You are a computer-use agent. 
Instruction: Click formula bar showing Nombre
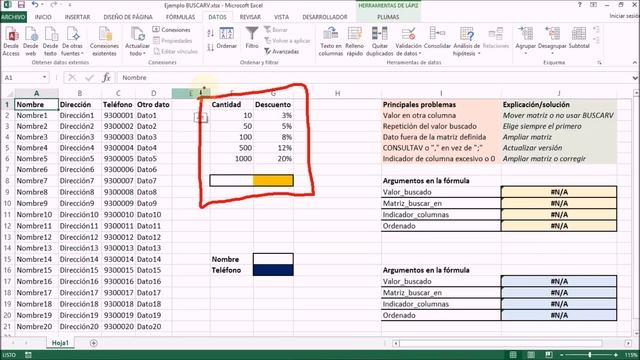(x=373, y=77)
